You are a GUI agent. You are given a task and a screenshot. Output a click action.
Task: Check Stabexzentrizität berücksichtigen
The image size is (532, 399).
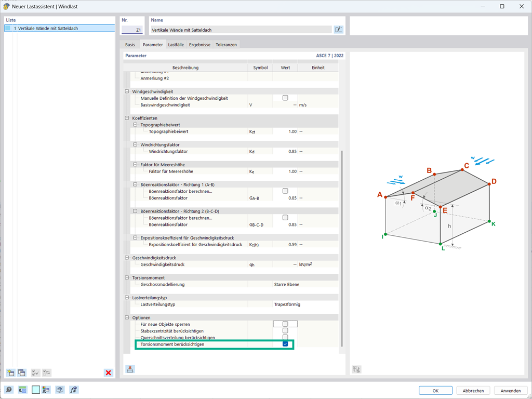285,330
